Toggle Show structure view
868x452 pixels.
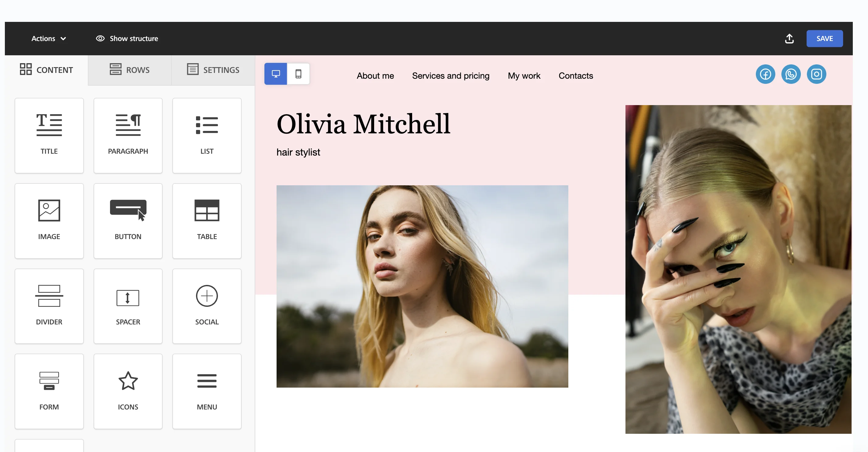pyautogui.click(x=127, y=38)
